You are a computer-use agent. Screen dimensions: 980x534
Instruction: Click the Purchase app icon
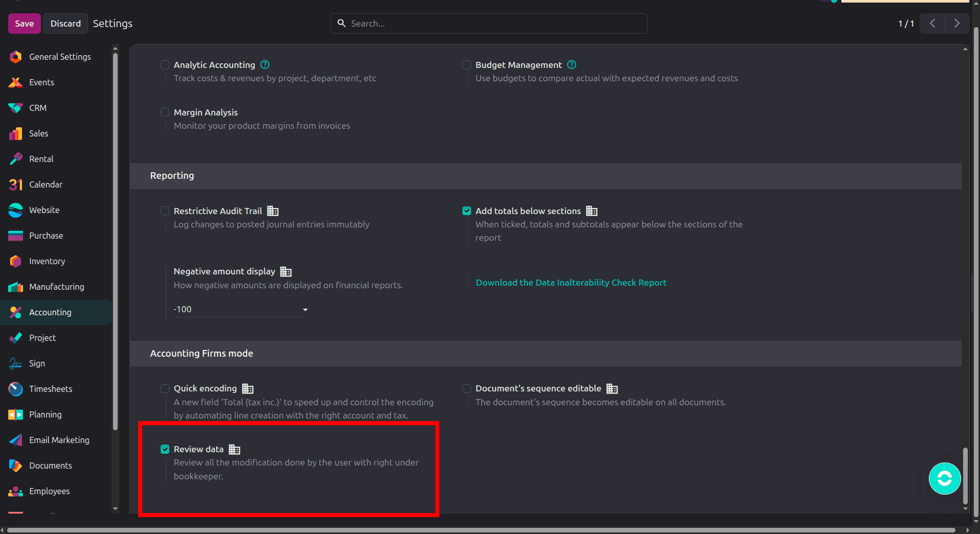click(x=16, y=236)
